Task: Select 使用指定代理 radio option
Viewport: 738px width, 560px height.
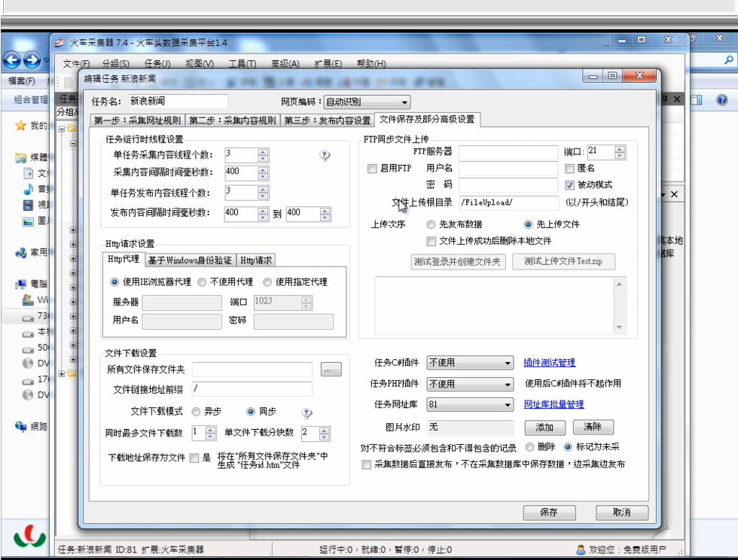Action: (x=267, y=282)
